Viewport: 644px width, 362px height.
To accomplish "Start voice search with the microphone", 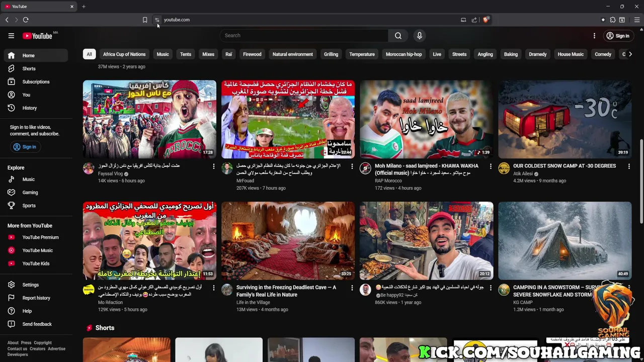I will (x=419, y=36).
